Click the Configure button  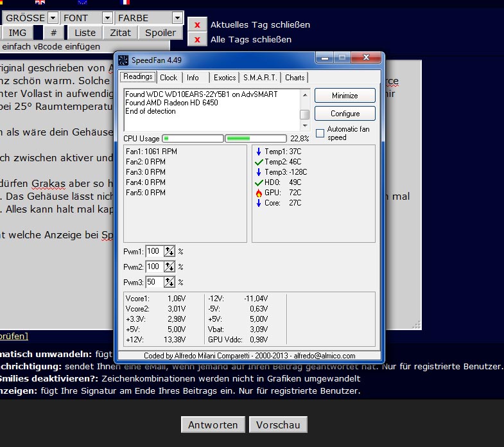345,114
